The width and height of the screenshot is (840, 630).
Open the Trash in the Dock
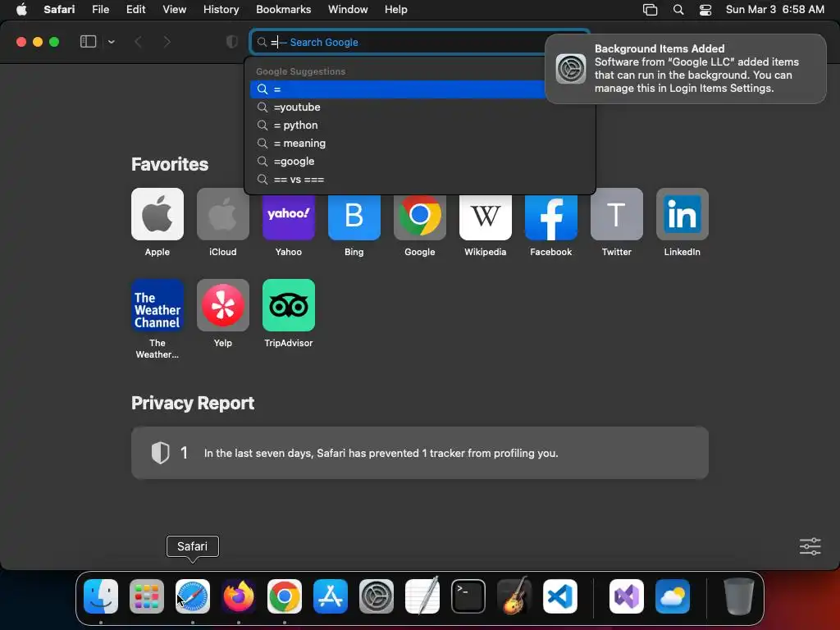point(739,596)
